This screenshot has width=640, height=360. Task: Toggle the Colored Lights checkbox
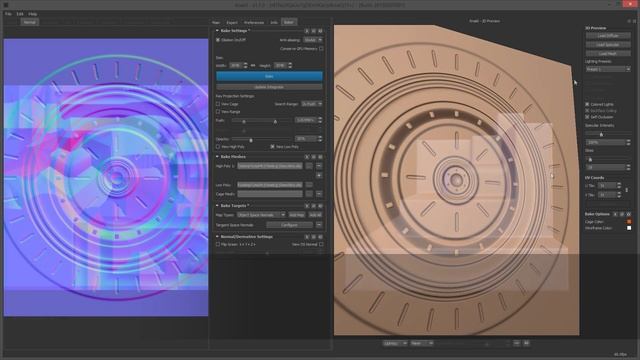coord(587,104)
